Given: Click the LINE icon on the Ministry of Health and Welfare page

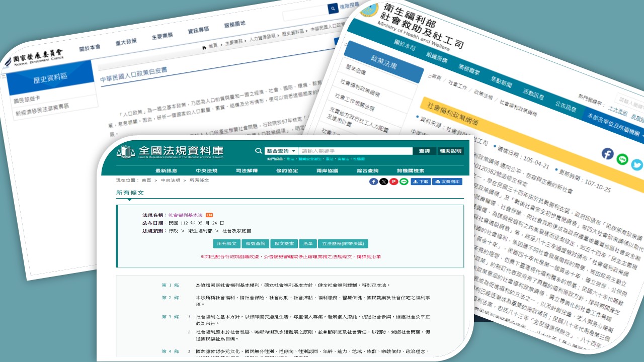Looking at the screenshot, I should coord(622,159).
